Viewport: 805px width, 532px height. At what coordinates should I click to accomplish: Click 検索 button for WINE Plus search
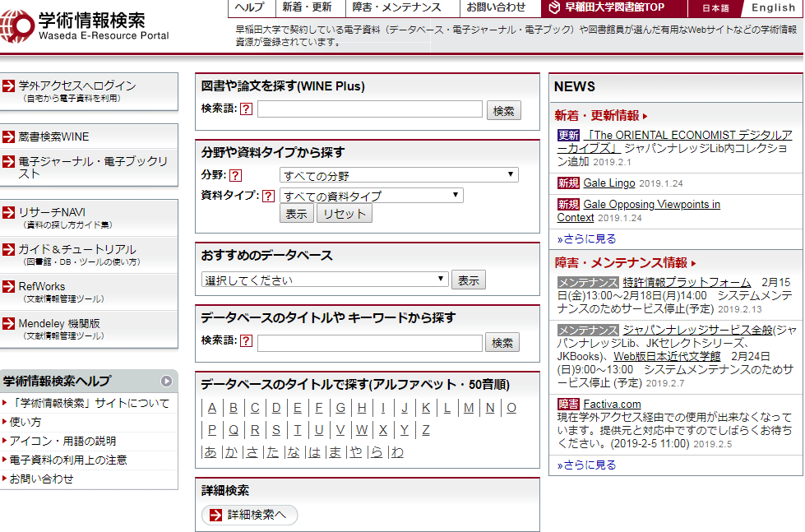(x=503, y=110)
